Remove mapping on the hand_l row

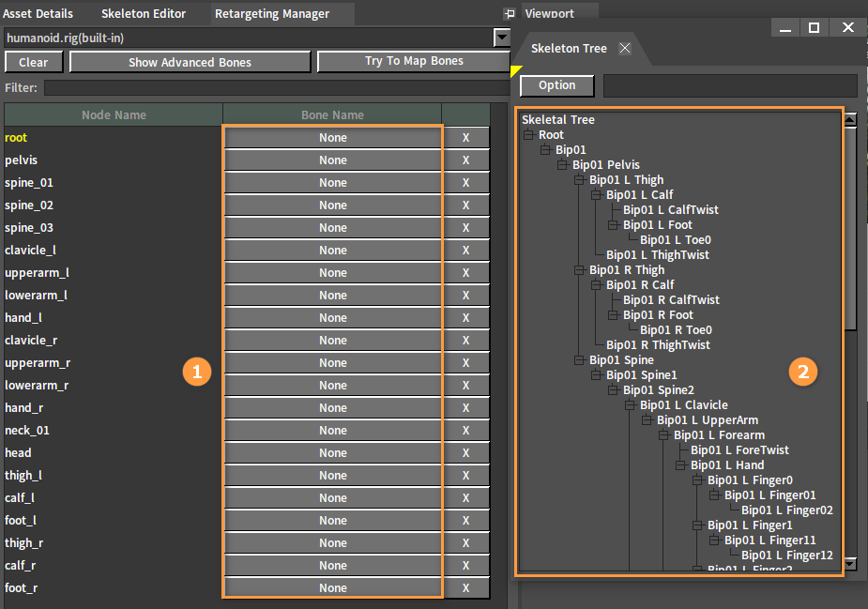[x=465, y=318]
